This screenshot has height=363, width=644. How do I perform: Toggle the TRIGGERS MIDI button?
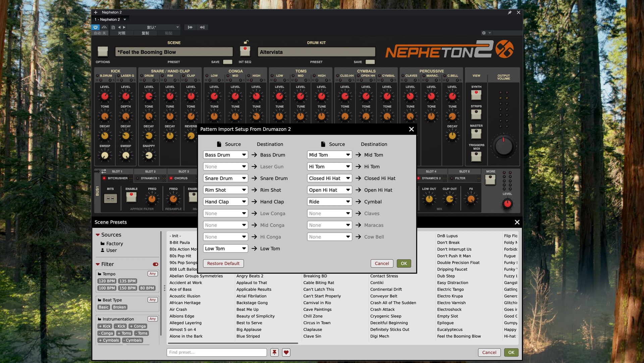coord(476,156)
